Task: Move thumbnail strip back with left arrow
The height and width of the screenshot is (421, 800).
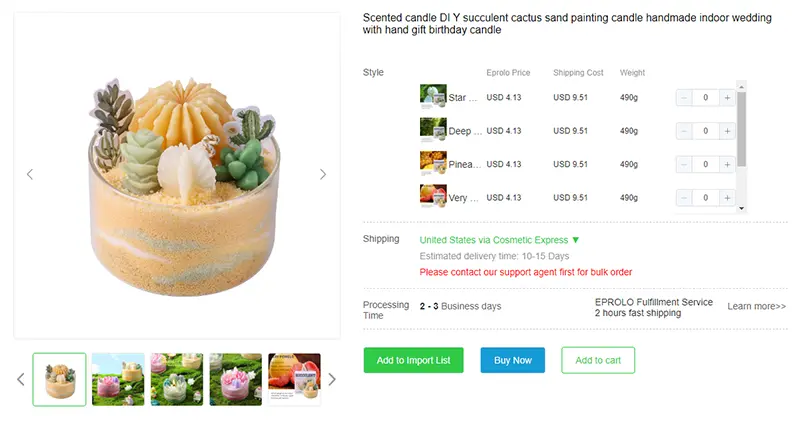Action: 21,379
